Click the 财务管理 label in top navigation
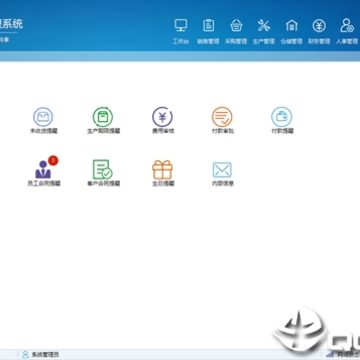This screenshot has height=360, width=360. [x=319, y=42]
